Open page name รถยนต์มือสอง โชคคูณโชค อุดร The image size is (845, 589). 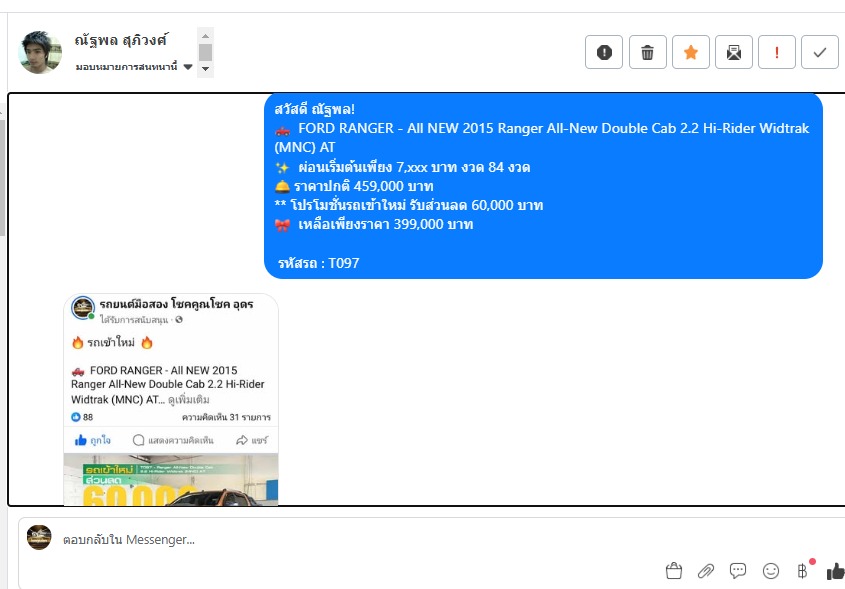click(176, 304)
